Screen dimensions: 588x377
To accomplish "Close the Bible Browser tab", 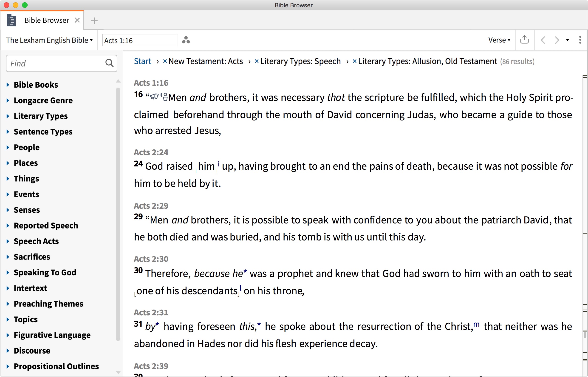I will (77, 20).
